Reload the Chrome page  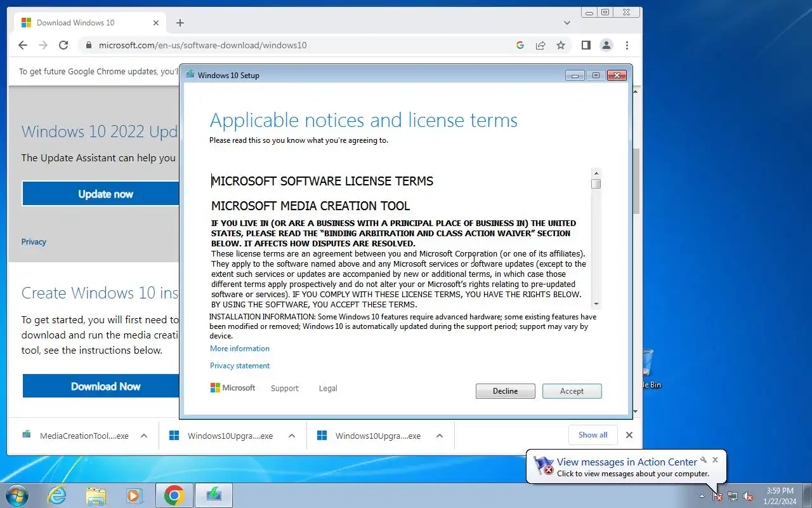coord(63,45)
